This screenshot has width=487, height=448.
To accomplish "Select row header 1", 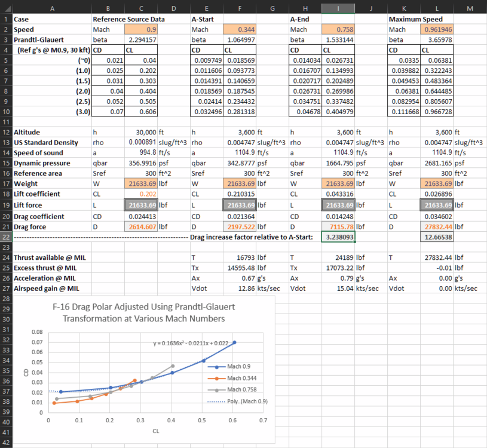I will click(x=6, y=19).
